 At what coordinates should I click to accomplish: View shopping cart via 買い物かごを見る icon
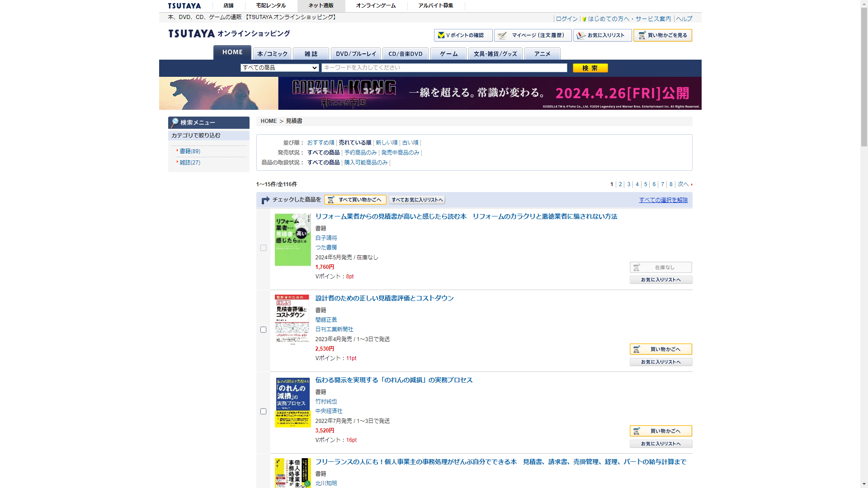tap(662, 35)
